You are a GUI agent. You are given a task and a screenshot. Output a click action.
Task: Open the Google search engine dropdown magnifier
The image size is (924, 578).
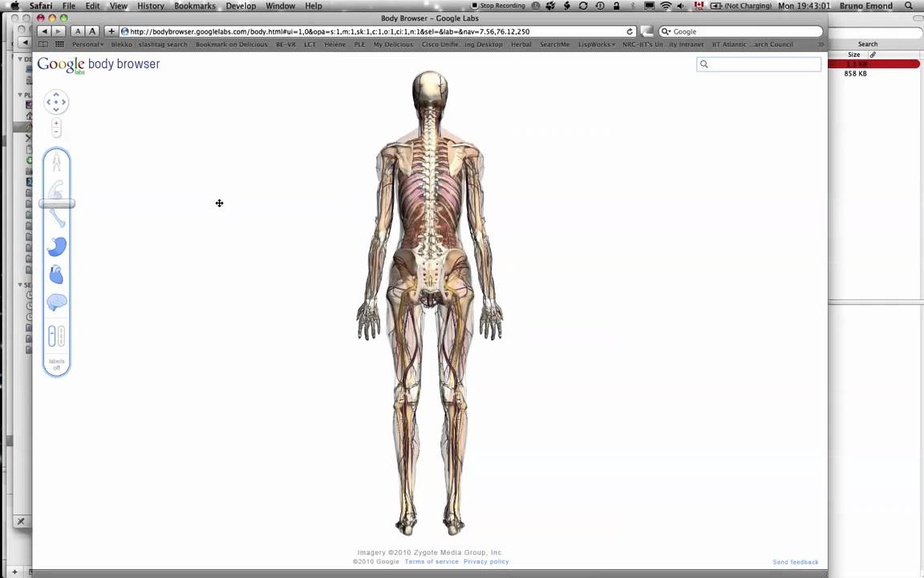pyautogui.click(x=666, y=32)
